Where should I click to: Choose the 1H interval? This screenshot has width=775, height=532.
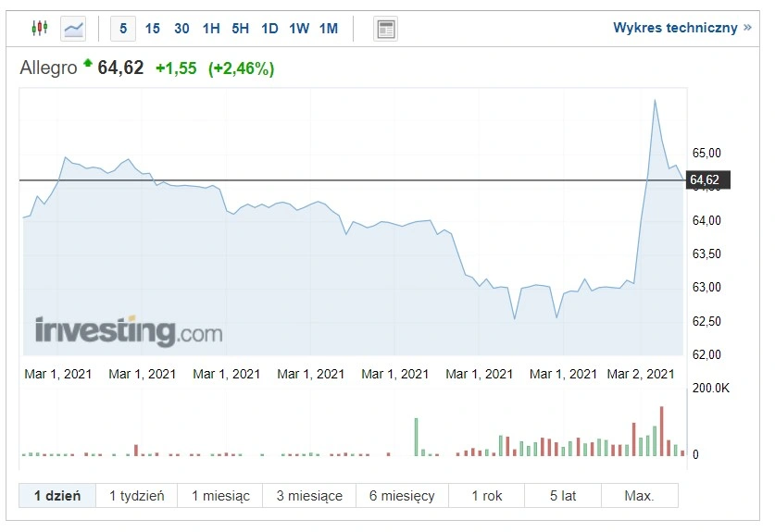[211, 29]
